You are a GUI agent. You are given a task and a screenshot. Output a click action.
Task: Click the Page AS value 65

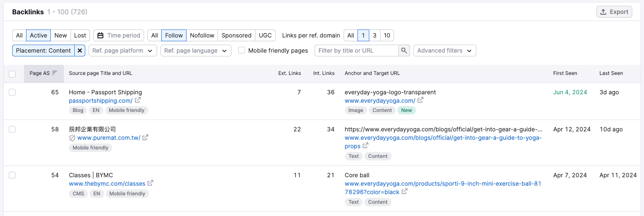tap(55, 92)
